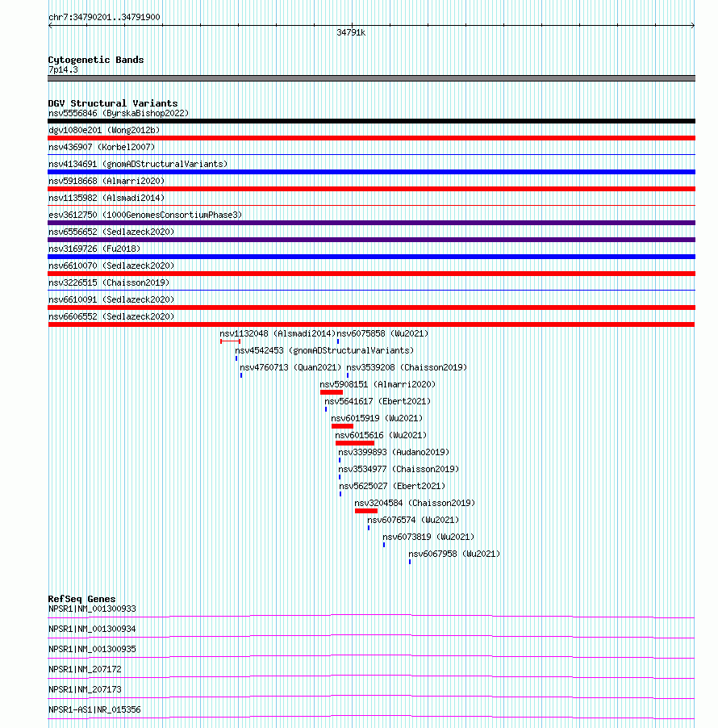Select nsv5625027 (Ebert2021) label
Screen dimensions: 718x728
point(392,486)
